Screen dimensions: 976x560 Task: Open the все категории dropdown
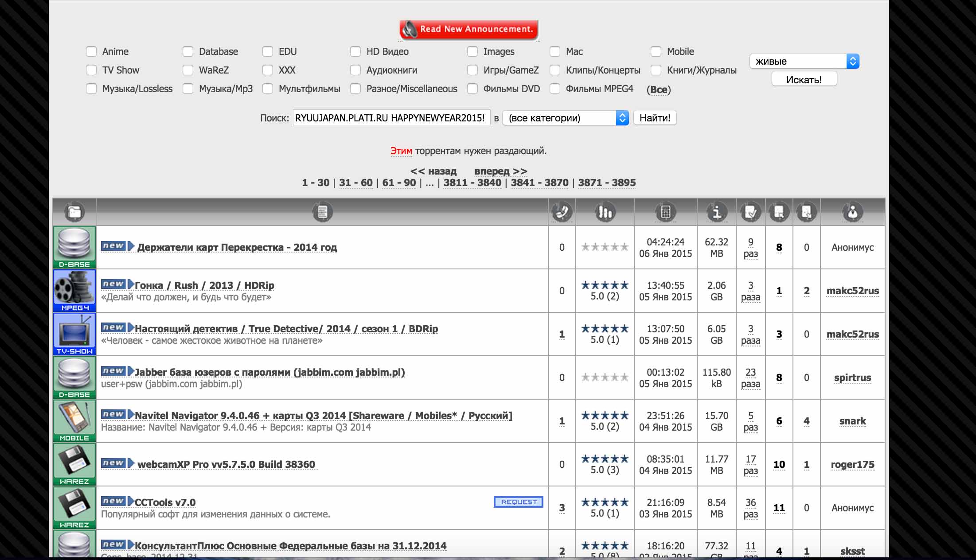[565, 117]
